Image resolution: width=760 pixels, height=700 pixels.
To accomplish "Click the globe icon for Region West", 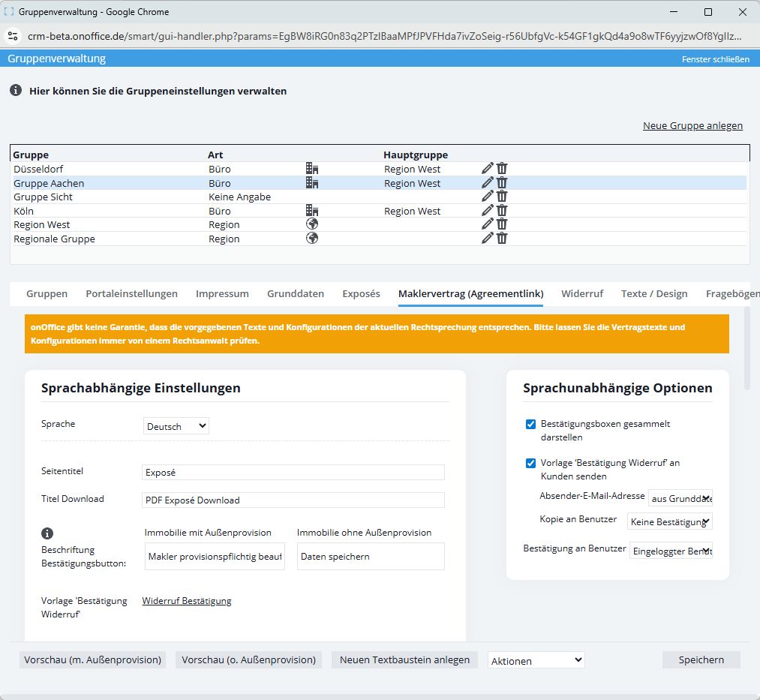I will tap(312, 224).
